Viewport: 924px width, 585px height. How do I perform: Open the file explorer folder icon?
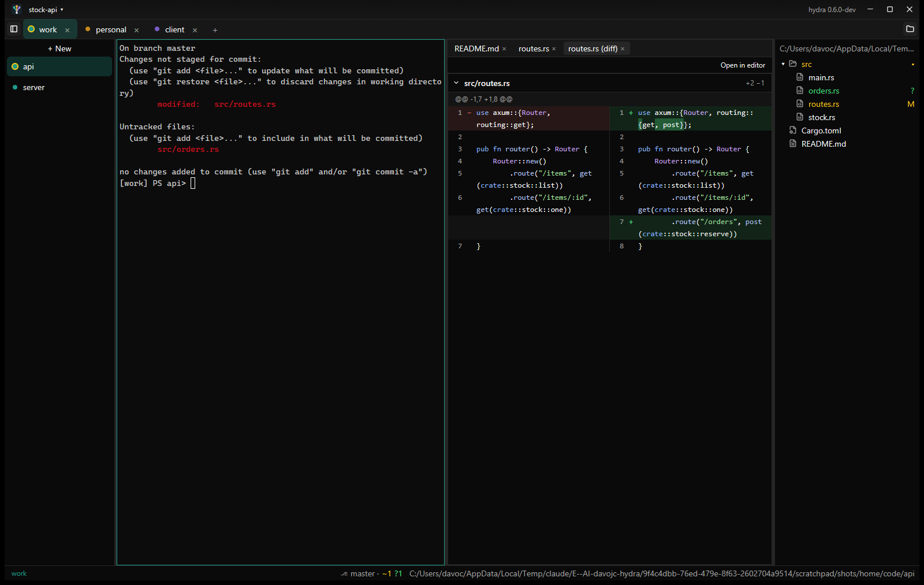(910, 29)
